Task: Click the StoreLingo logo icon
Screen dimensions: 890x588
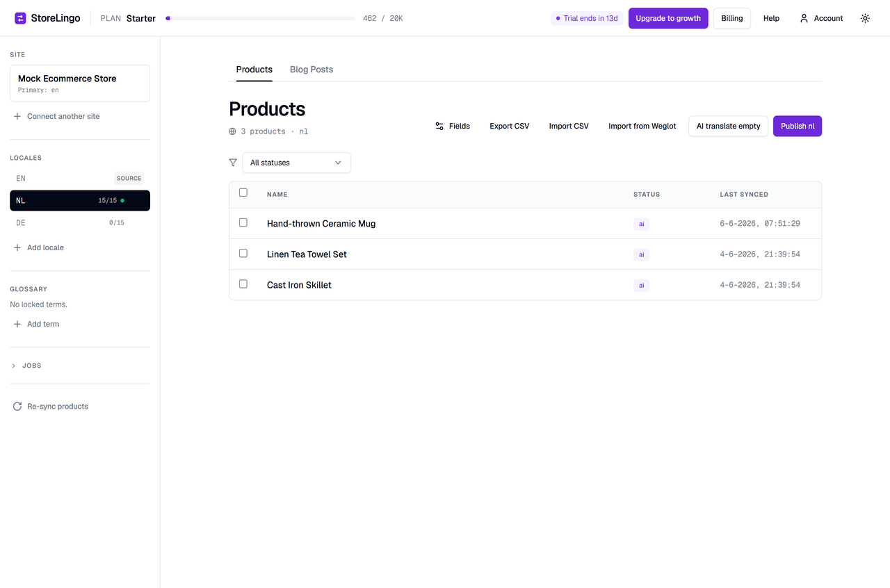Action: tap(20, 18)
